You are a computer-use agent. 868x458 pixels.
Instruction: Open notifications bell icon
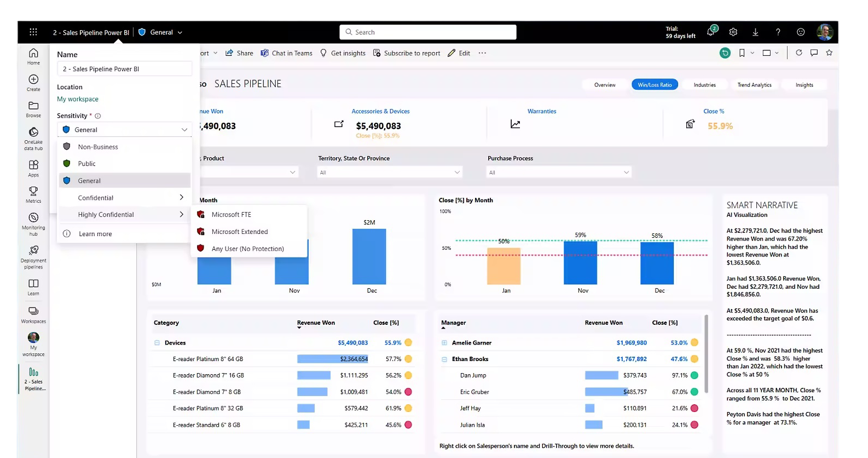tap(711, 32)
